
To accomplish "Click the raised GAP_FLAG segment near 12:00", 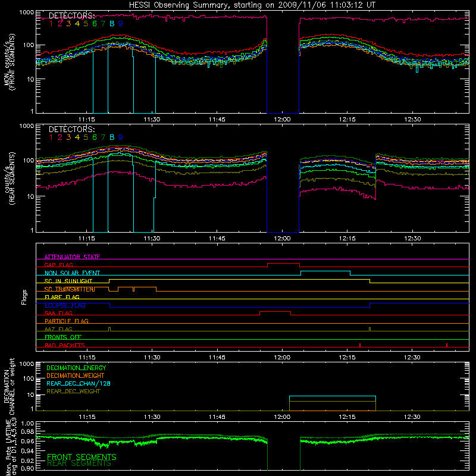I will point(284,264).
